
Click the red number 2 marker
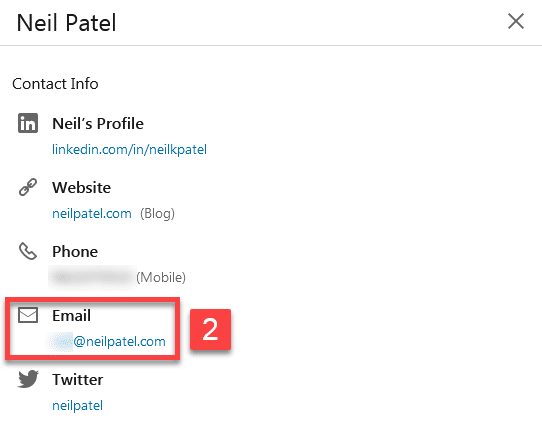pyautogui.click(x=210, y=329)
